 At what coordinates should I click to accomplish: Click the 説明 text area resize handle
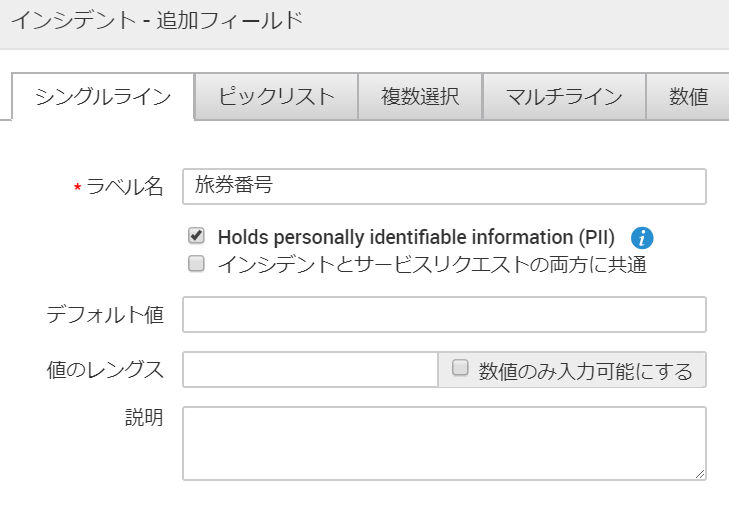700,473
